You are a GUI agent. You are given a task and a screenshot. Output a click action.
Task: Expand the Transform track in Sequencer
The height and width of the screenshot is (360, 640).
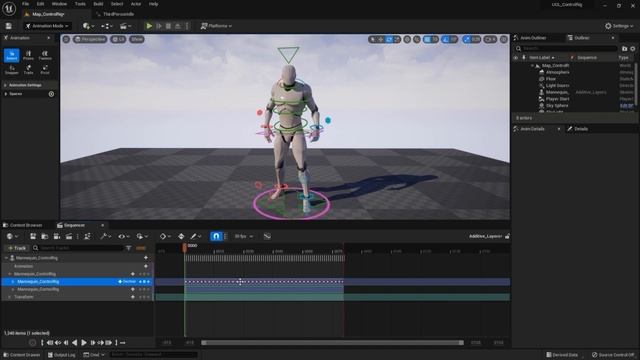point(10,297)
